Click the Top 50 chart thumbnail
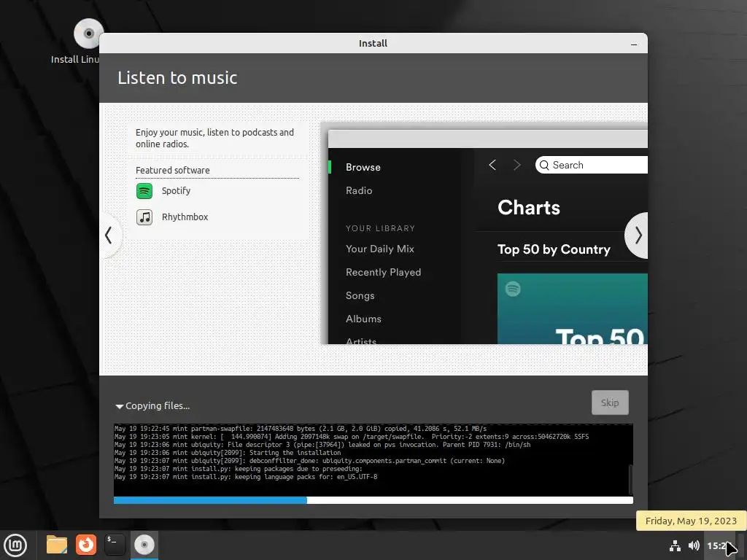This screenshot has width=747, height=560. [572, 308]
